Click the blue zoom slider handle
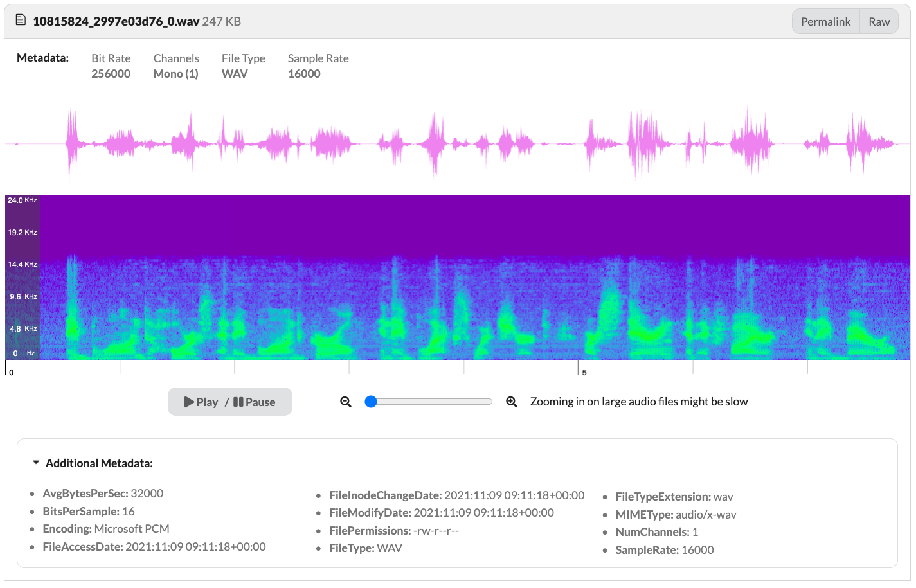 [x=371, y=402]
